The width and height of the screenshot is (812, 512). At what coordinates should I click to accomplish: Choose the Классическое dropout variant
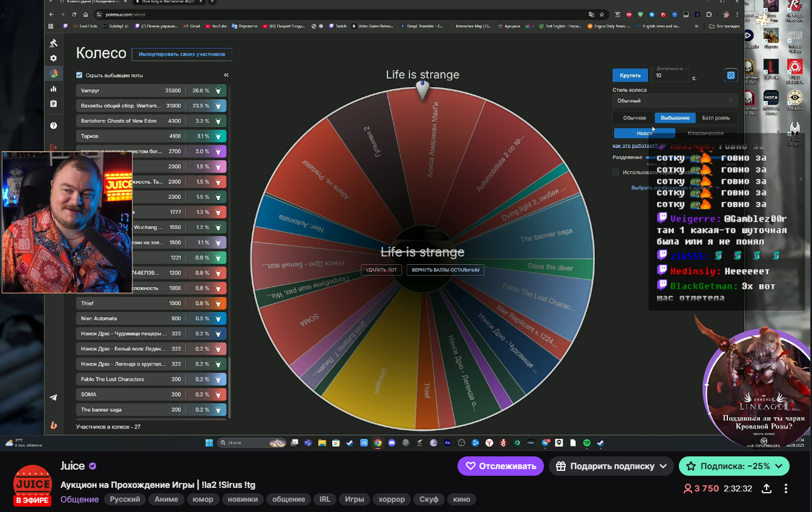coord(706,133)
